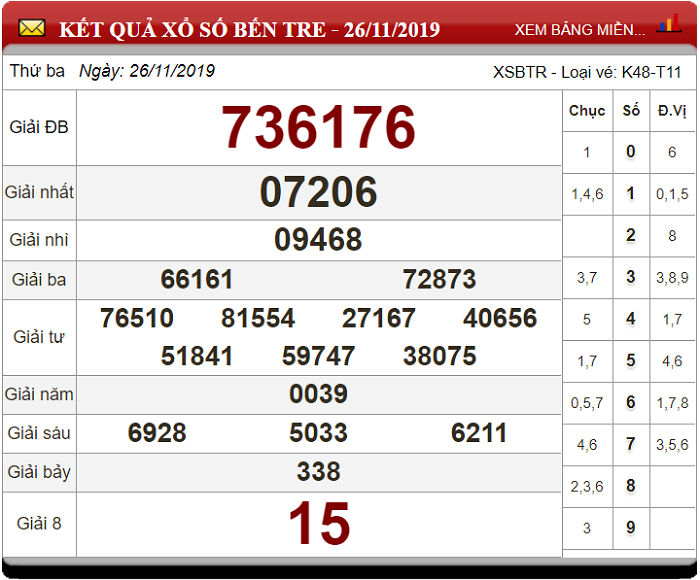Click the Đ.Vị column header

click(x=672, y=111)
